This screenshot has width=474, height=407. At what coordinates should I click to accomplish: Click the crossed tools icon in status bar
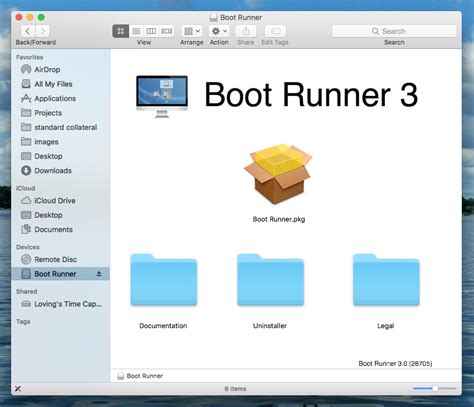pos(18,388)
